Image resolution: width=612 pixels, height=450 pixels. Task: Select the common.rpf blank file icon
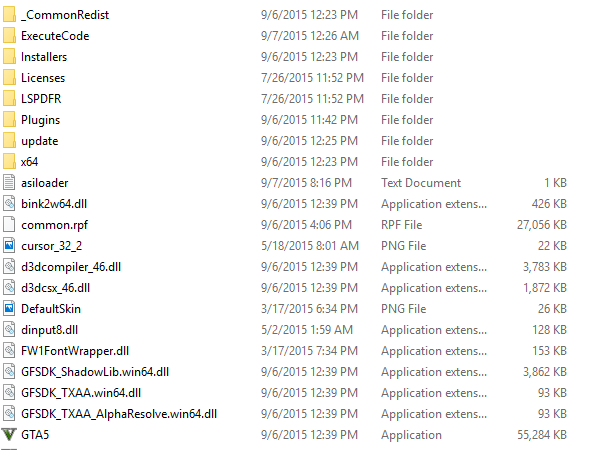(x=9, y=224)
